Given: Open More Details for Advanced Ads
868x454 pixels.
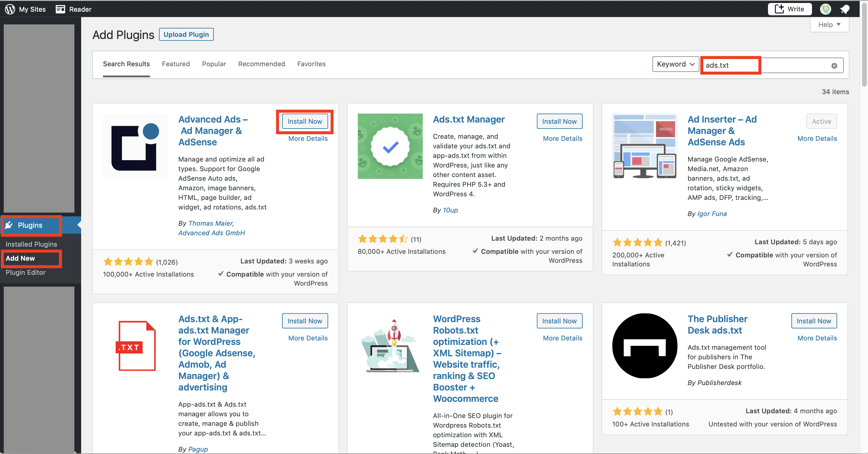Looking at the screenshot, I should (x=308, y=139).
